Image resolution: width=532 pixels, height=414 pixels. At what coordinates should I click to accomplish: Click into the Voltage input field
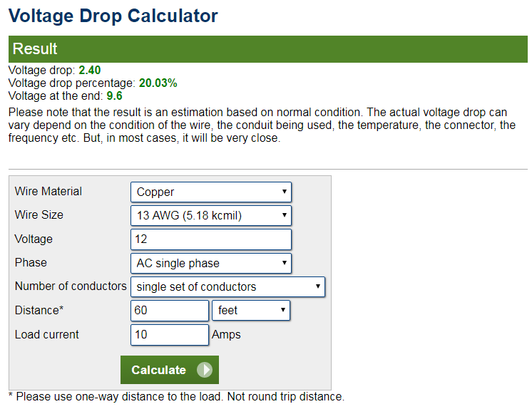(x=211, y=239)
